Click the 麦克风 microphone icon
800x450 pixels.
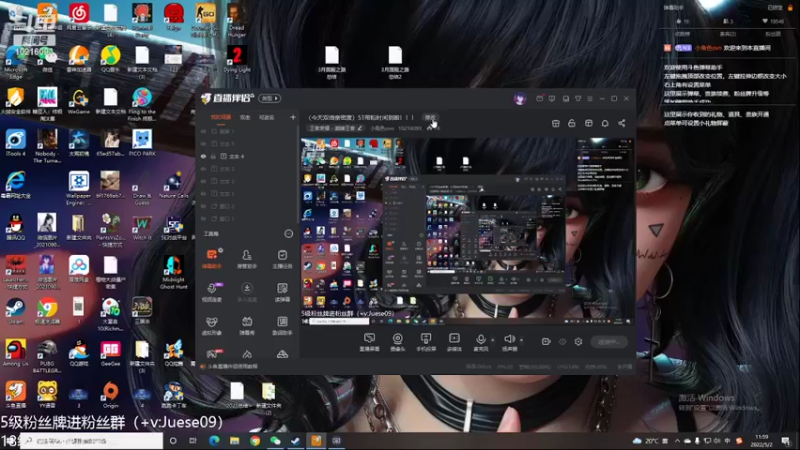tap(481, 339)
